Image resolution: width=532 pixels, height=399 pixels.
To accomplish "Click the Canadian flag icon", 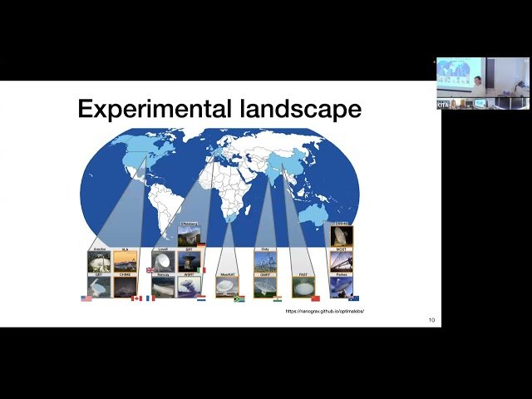I will tap(136, 298).
